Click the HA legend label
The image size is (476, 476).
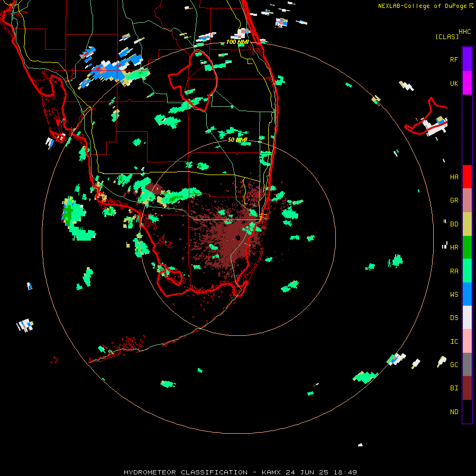454,177
